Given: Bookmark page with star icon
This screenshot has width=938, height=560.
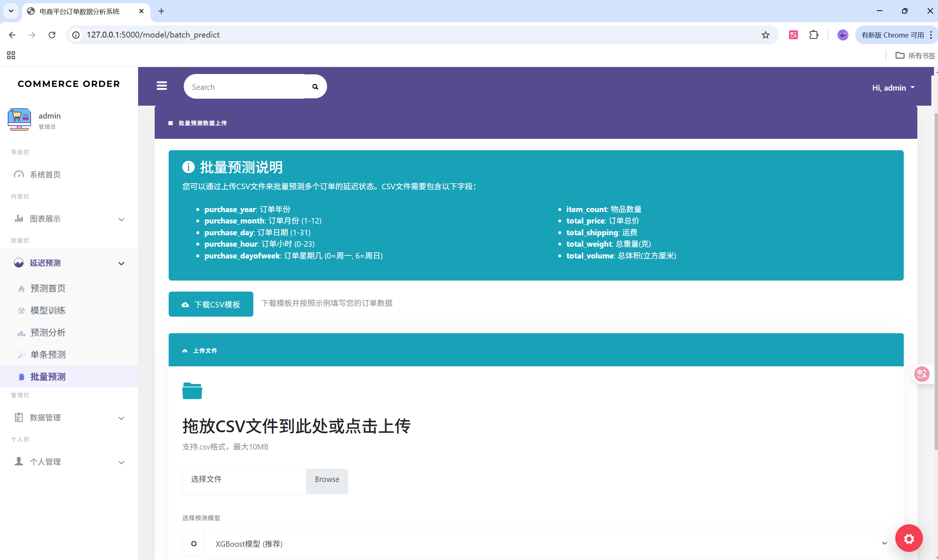Looking at the screenshot, I should [x=765, y=35].
